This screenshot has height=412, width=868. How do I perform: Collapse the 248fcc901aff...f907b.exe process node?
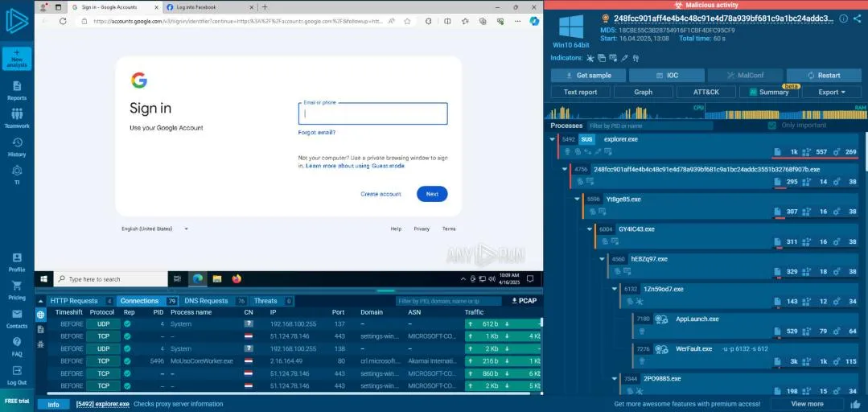[565, 170]
